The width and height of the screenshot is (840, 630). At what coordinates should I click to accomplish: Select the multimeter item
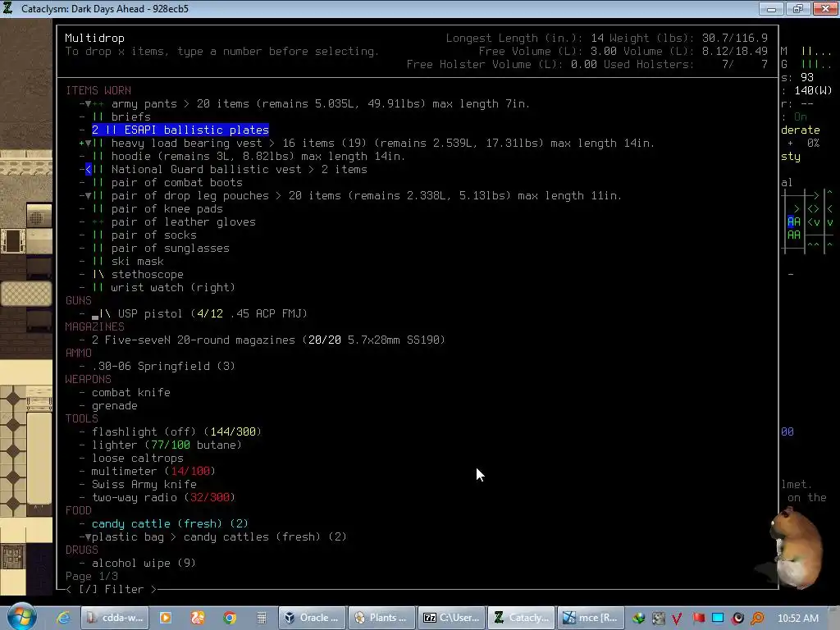[x=153, y=472]
